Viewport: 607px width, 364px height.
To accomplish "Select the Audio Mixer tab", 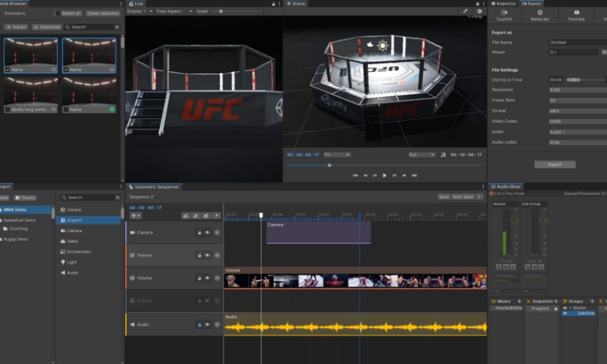I will point(506,186).
